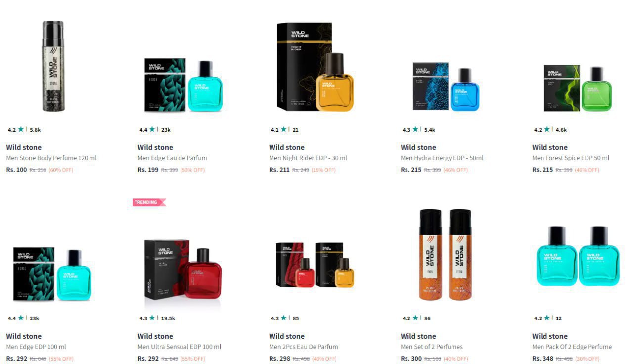Click the star rating 4.1 for Night Rider
The image size is (633, 364).
coord(279,130)
